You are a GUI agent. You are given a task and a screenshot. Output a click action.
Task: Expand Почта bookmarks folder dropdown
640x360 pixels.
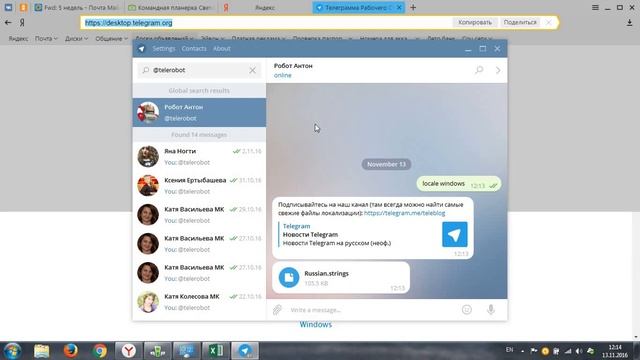(x=46, y=38)
